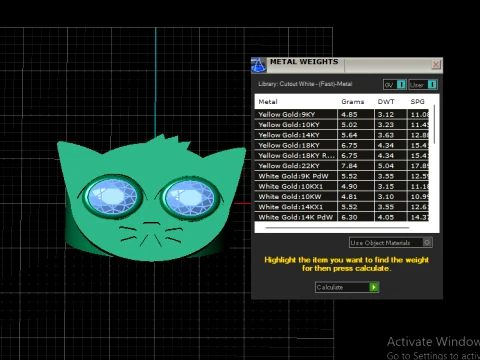Close the Metal Weights window
The width and height of the screenshot is (480, 360).
[x=436, y=64]
